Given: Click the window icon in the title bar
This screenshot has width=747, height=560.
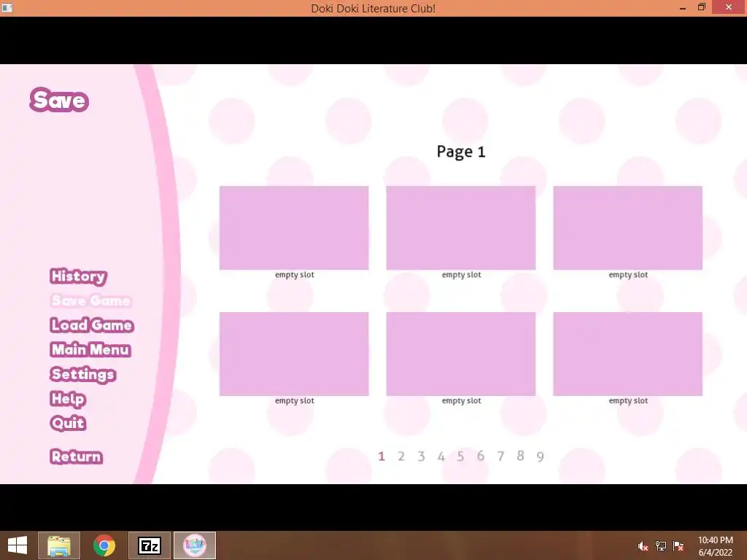Looking at the screenshot, I should coord(7,7).
